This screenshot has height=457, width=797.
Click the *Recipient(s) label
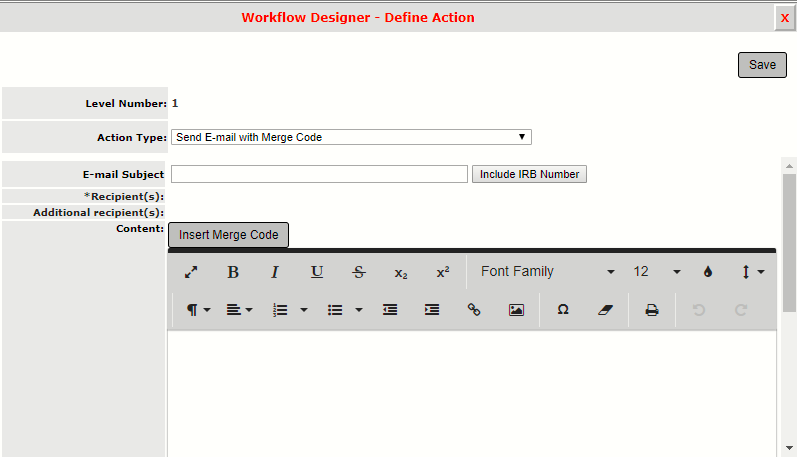point(124,197)
